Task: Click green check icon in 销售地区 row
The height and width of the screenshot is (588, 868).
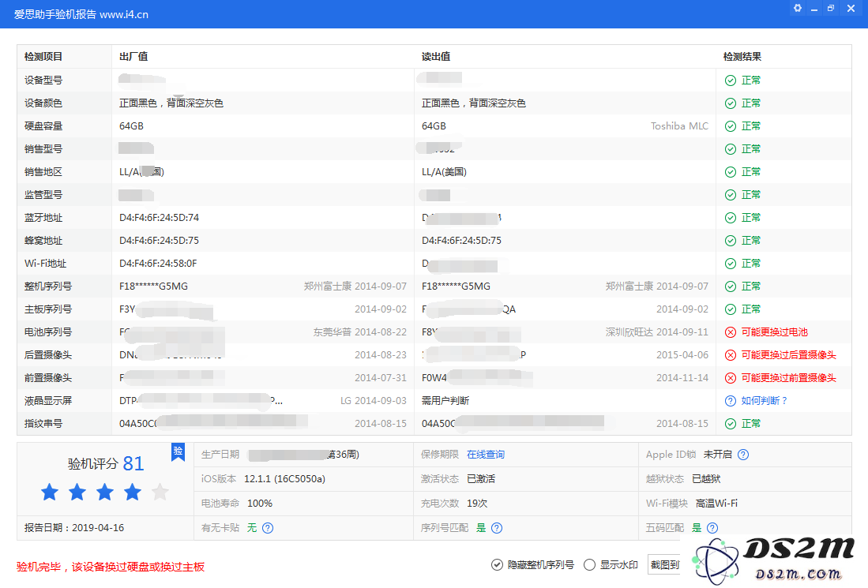Action: pyautogui.click(x=730, y=172)
